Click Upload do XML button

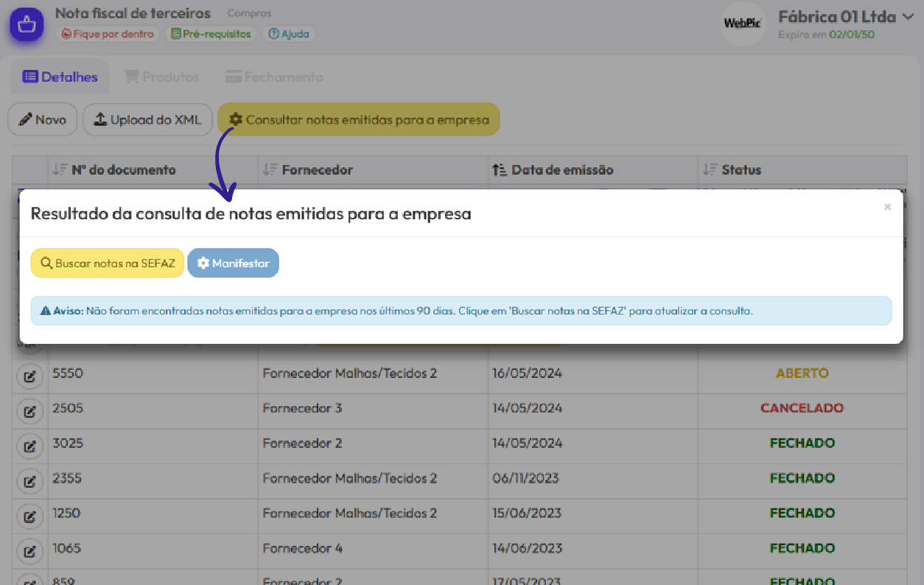click(147, 120)
